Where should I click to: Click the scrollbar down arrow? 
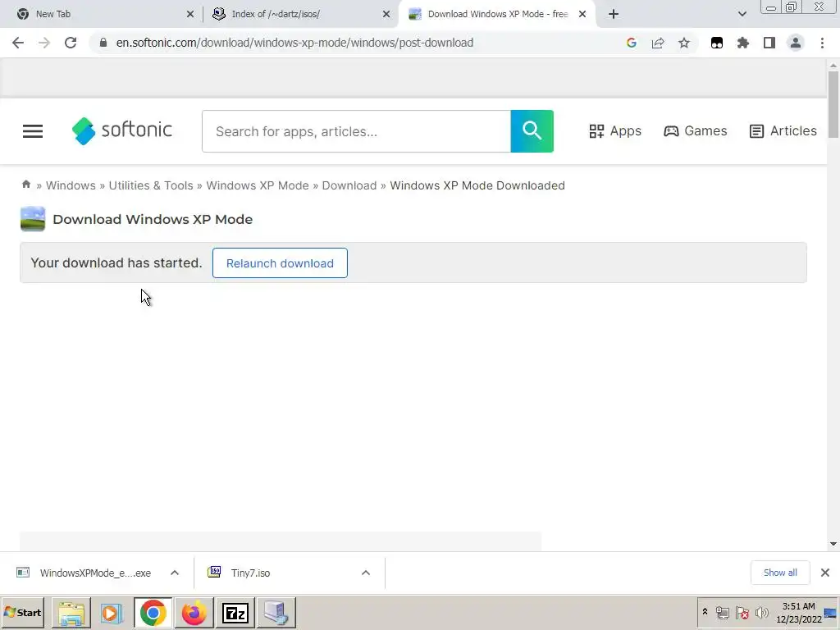pos(833,544)
